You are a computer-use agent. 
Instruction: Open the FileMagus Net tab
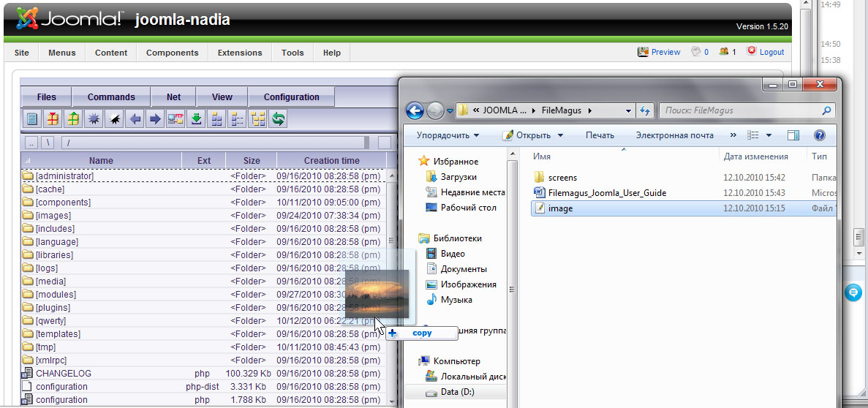tap(174, 97)
